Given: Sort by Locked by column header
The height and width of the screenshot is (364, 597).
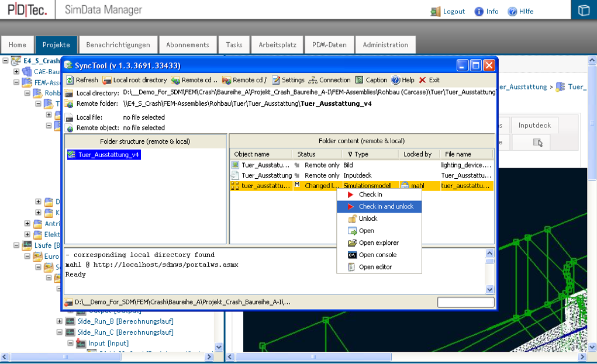Looking at the screenshot, I should click(420, 154).
